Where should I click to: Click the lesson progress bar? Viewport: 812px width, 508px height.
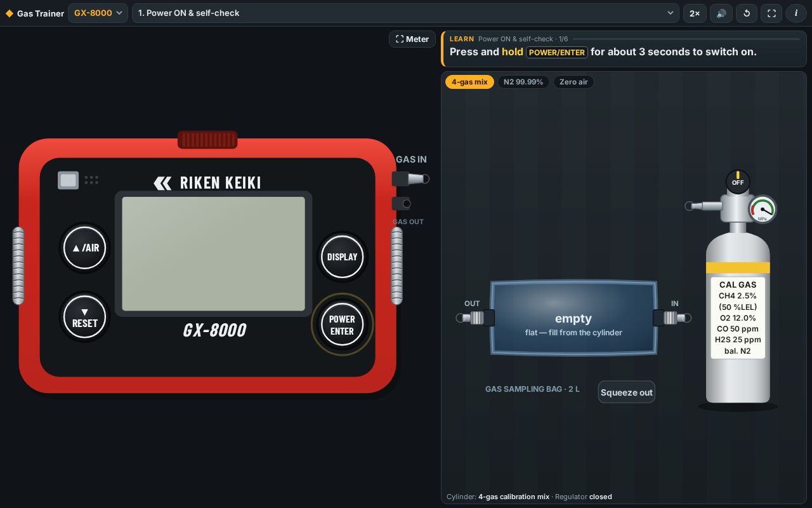(686, 39)
